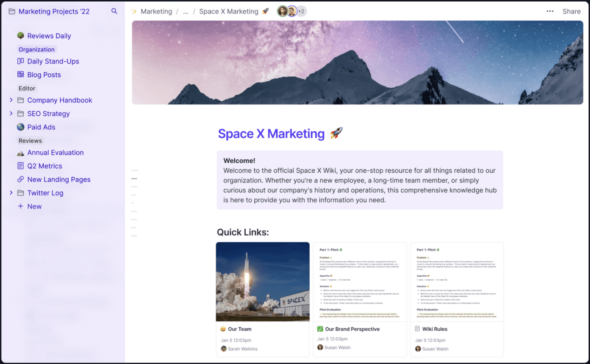Open the Our Brand Perspective card title
The width and height of the screenshot is (590, 364).
[352, 329]
